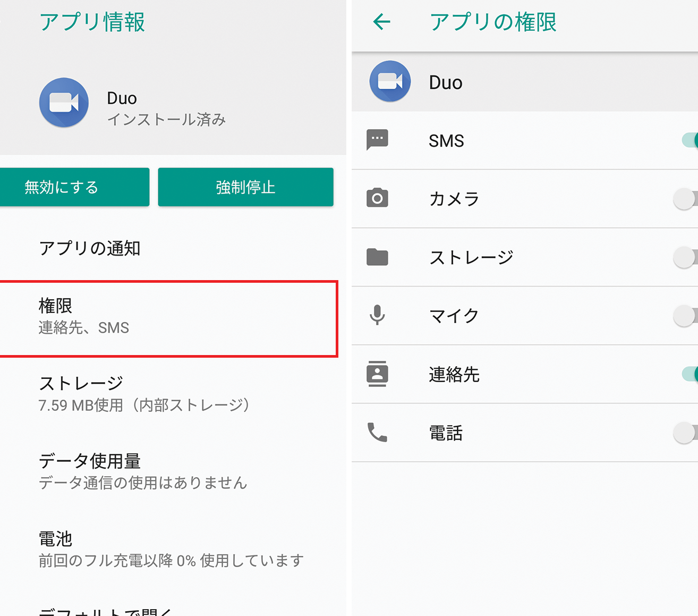The image size is (698, 616).
Task: Click the アプリの権限 title text
Action: (493, 22)
